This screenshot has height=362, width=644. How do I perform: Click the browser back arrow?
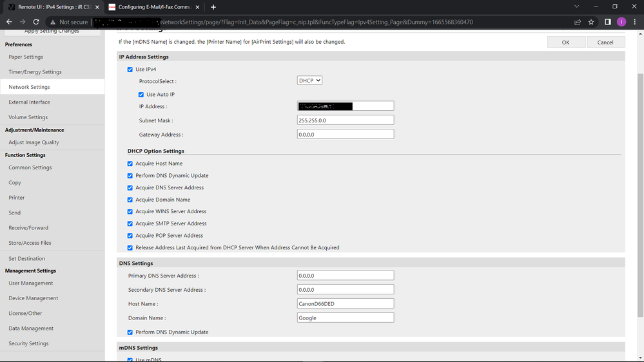tap(8, 22)
